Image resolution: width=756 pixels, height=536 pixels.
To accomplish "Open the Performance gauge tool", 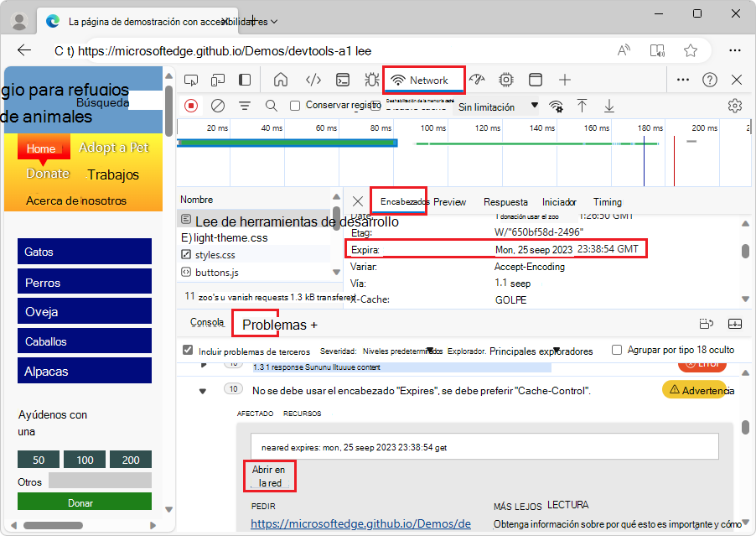I will point(477,80).
